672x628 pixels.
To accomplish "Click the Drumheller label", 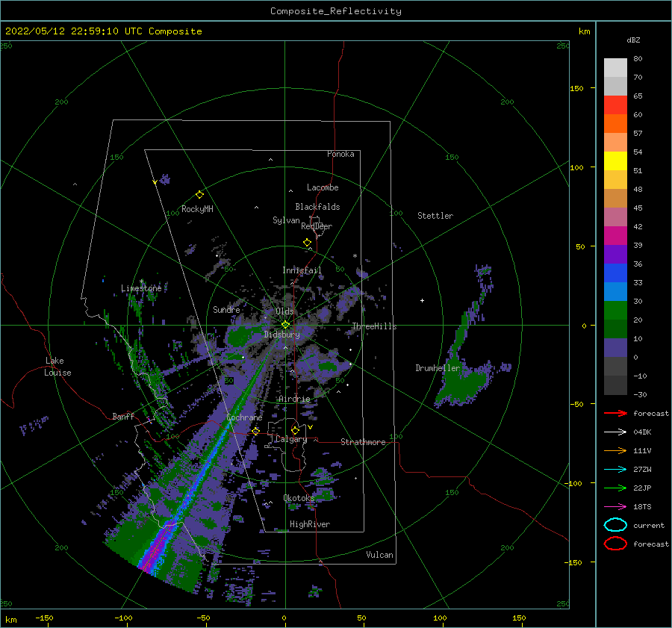I will point(438,368).
